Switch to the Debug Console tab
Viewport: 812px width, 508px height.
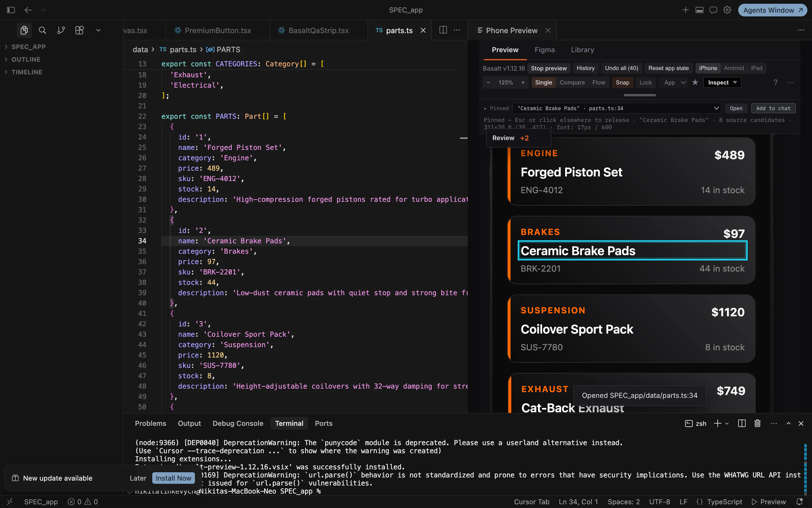click(x=238, y=423)
